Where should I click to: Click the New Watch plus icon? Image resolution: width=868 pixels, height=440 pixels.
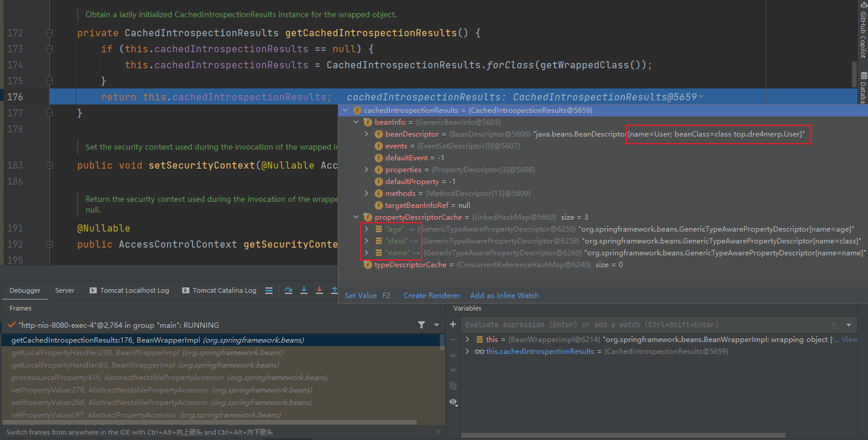453,324
